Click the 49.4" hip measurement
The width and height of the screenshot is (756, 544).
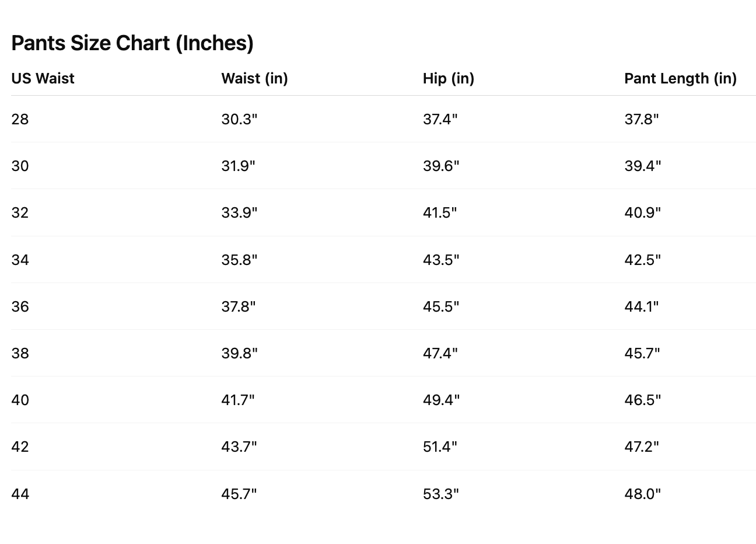point(441,400)
